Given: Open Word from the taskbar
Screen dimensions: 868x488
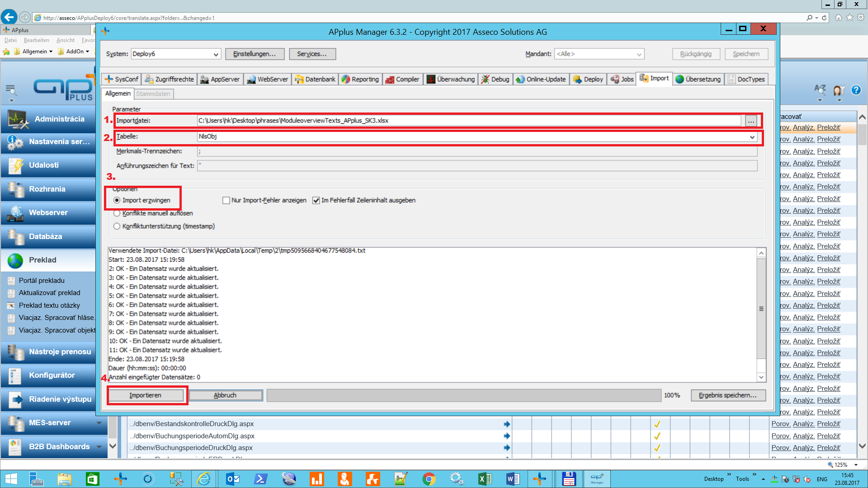Looking at the screenshot, I should click(513, 479).
